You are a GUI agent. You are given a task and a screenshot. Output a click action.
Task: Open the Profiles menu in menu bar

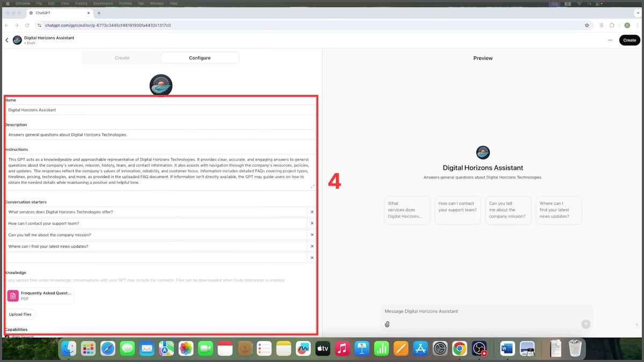click(x=125, y=3)
